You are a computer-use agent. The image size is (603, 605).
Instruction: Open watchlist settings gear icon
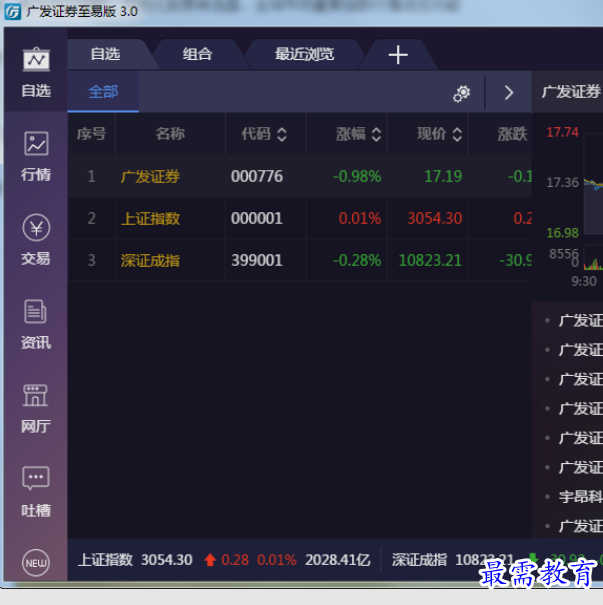click(x=461, y=93)
